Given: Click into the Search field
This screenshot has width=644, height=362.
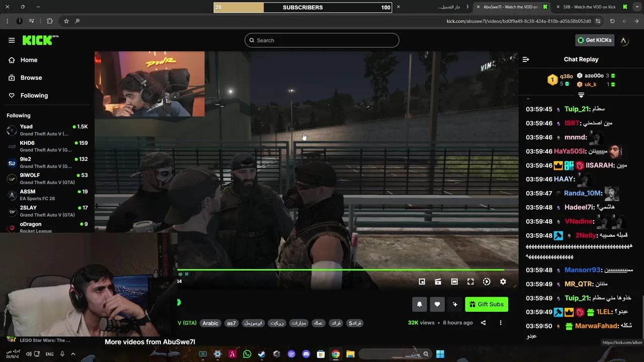Looking at the screenshot, I should [322, 40].
